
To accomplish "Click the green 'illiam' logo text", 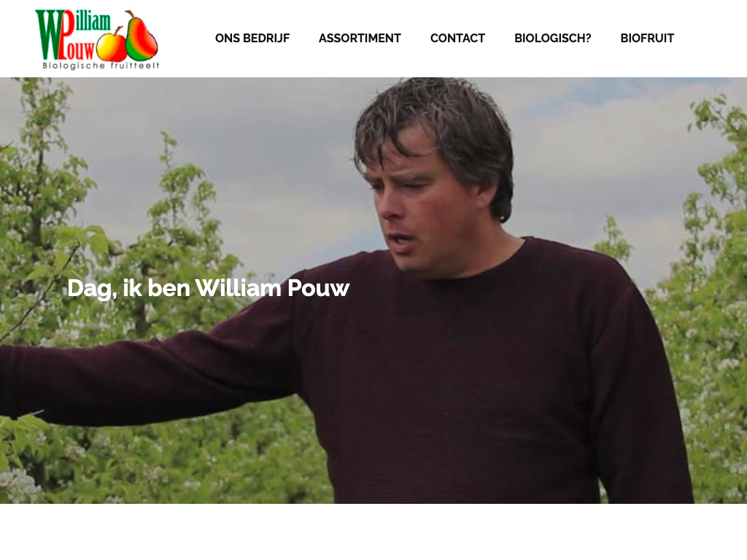I will [93, 21].
